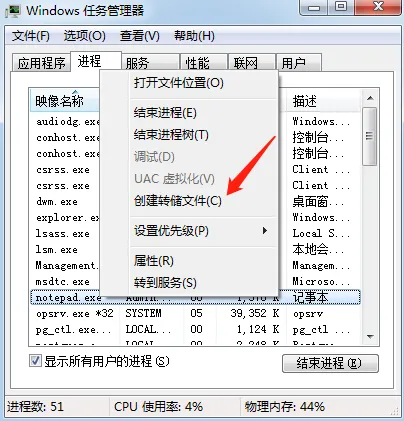Open the 文件(F) menu
Screen dimensions: 404x421
pyautogui.click(x=31, y=36)
